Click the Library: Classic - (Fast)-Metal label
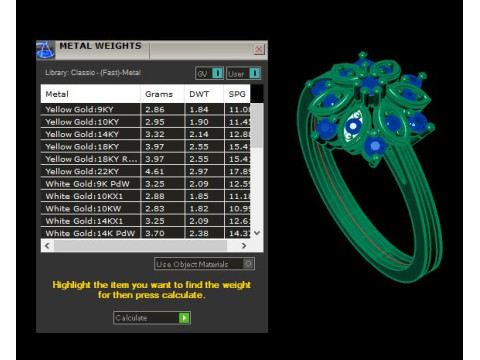 (93, 72)
